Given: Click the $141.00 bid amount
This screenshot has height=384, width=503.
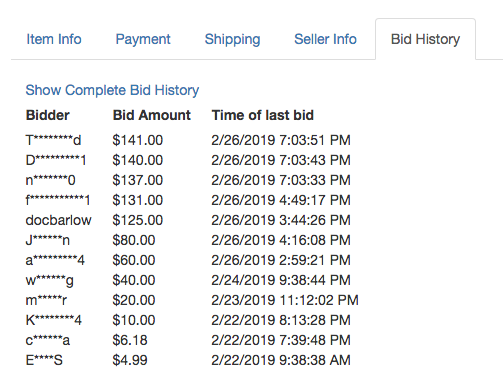Looking at the screenshot, I should point(138,140).
